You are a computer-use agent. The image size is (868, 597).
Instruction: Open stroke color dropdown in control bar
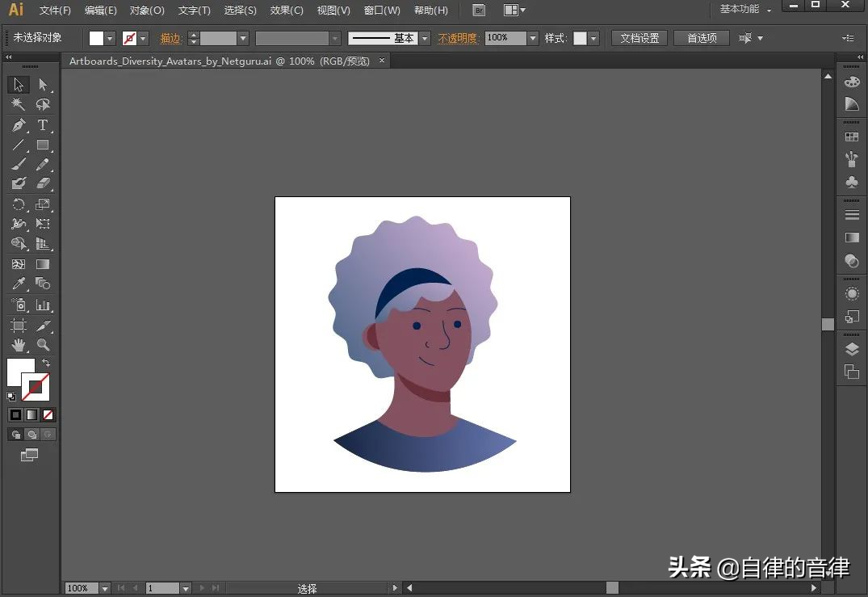click(144, 38)
